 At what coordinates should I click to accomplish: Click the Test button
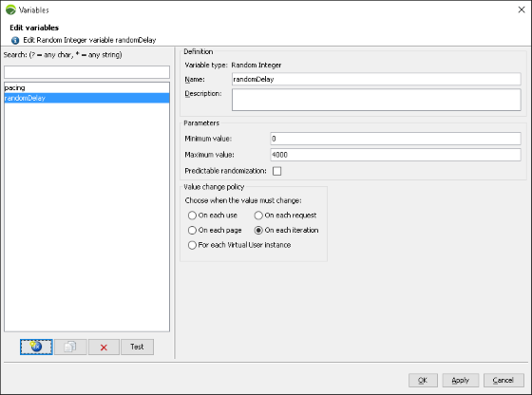pos(137,347)
